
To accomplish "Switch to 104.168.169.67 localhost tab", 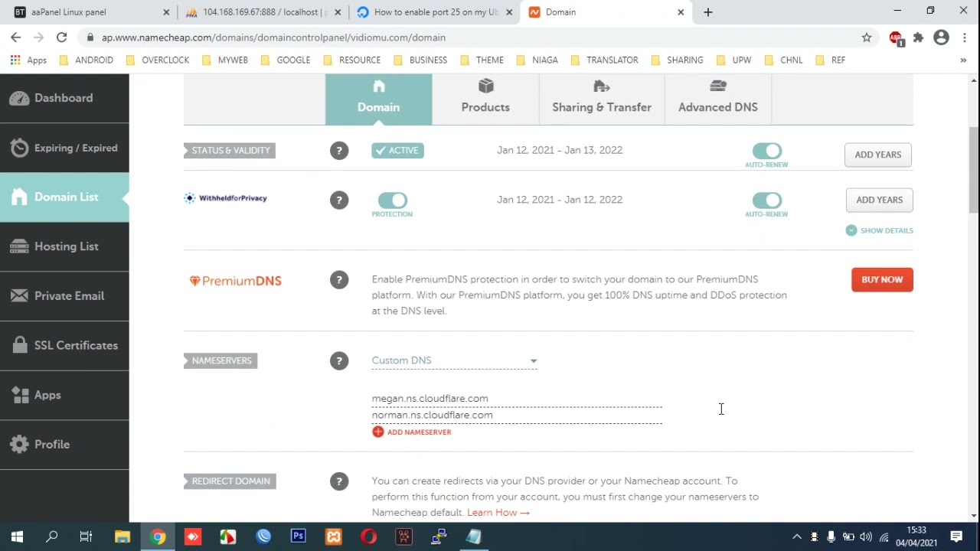I will tap(264, 12).
